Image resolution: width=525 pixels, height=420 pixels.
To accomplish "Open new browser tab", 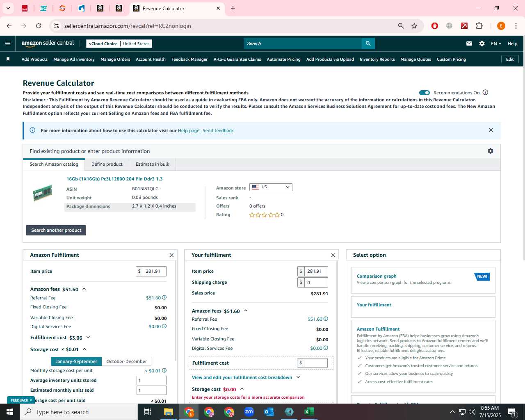I will [x=233, y=8].
